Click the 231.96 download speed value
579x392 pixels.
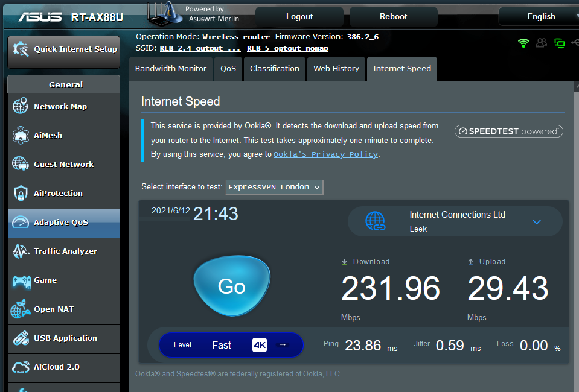point(391,288)
